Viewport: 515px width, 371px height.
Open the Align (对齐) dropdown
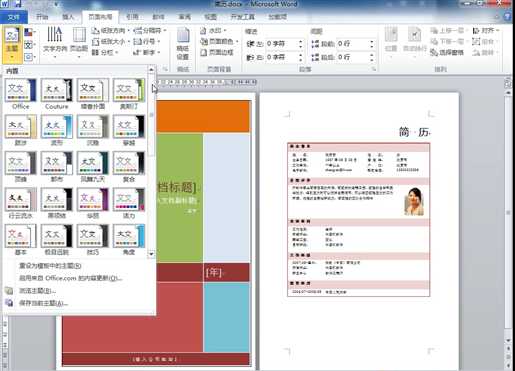pos(486,31)
